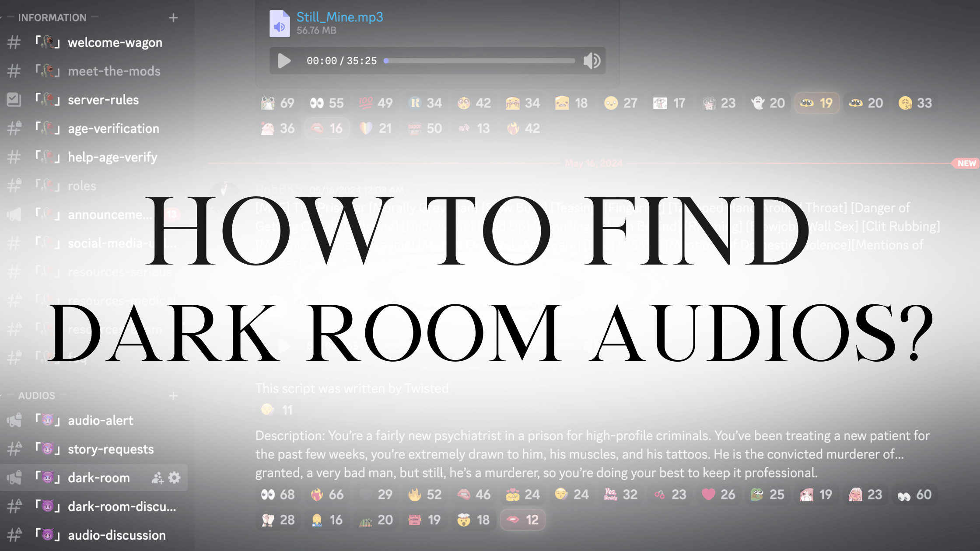Switch to the audio-discussion channel
980x551 pixels.
116,535
